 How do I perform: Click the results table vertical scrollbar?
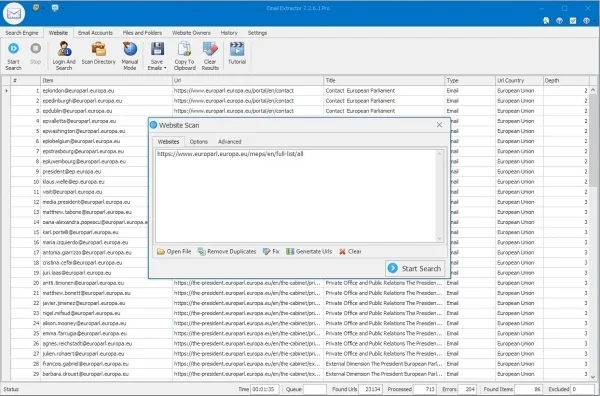593,233
